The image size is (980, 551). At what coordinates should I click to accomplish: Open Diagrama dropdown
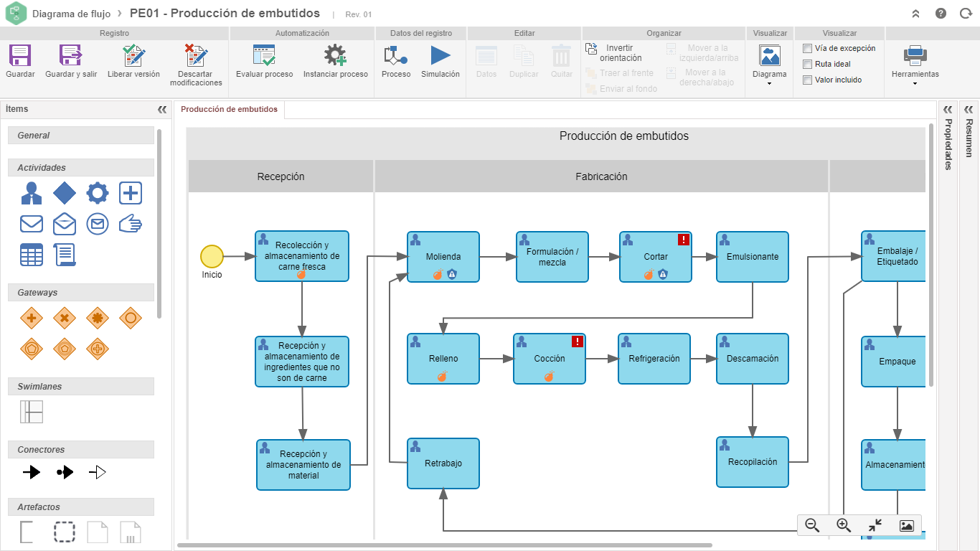769,66
